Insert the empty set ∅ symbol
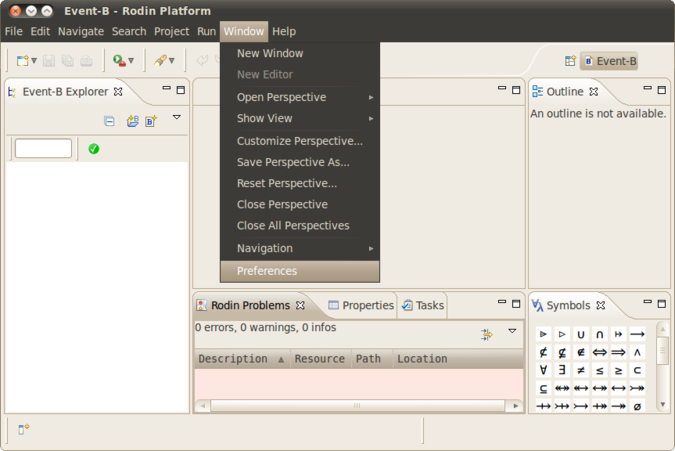 (x=638, y=406)
